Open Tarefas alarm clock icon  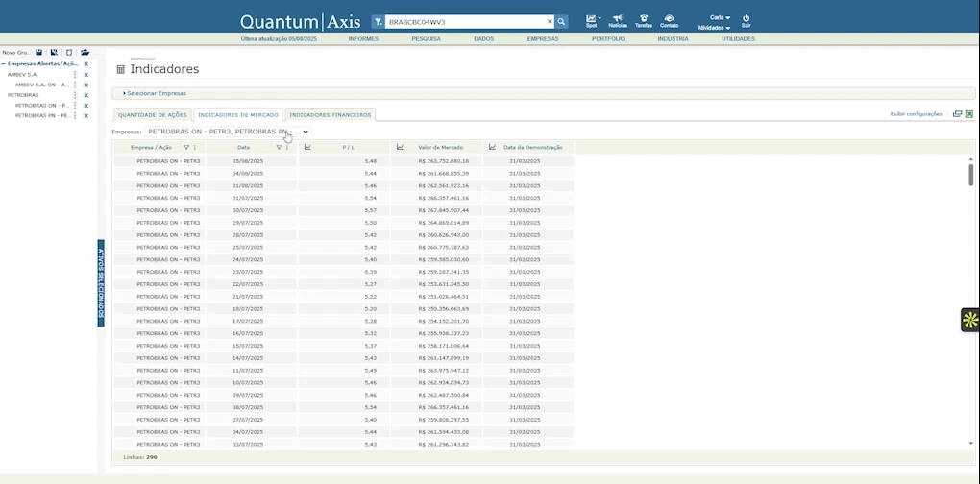tap(644, 18)
